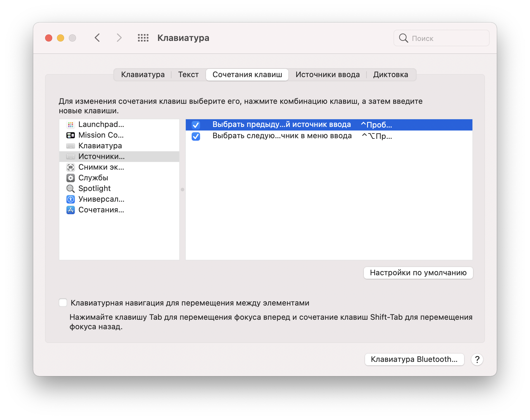Click the Launchpad icon in category list
Screen dimensions: 530x420
tap(71, 125)
